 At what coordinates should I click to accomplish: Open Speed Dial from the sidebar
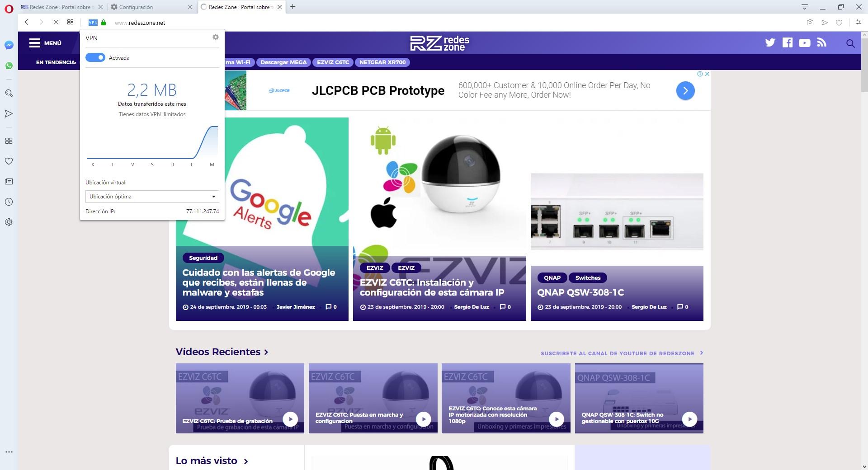coord(9,141)
